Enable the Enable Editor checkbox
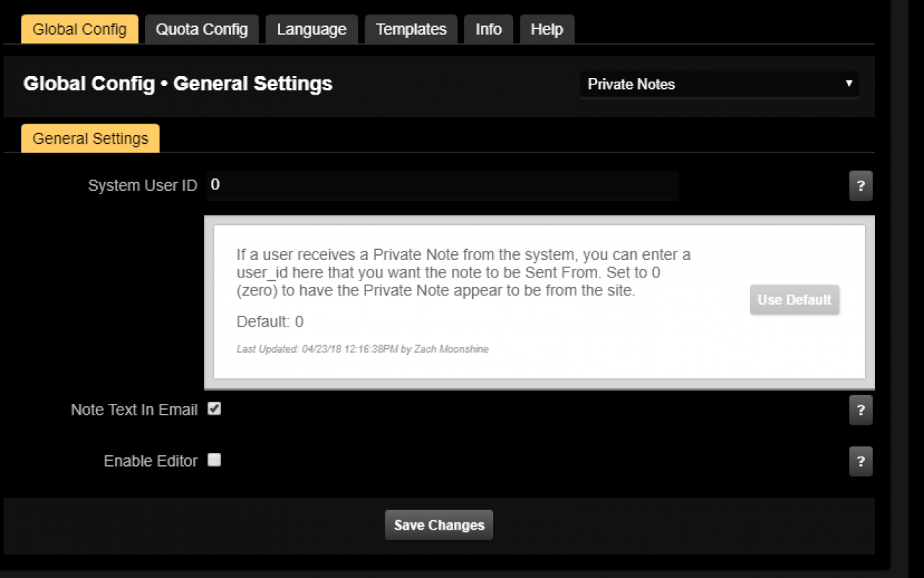The height and width of the screenshot is (578, 924). coord(214,460)
